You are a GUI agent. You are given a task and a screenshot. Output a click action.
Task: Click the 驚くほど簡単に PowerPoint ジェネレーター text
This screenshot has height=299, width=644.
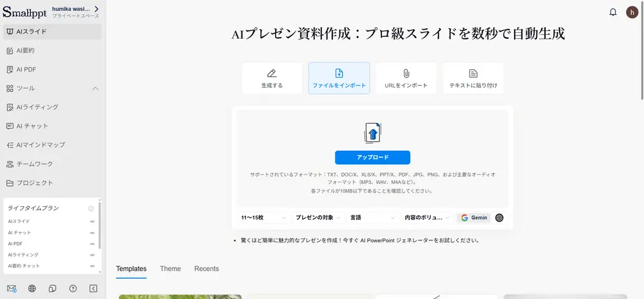360,240
